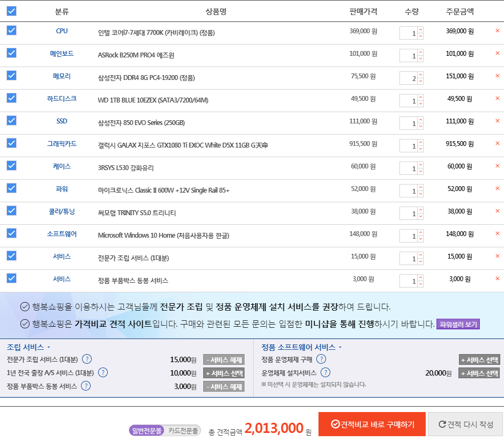Screen dimensions: 504x441
Task: Click 견적비교 바로 구매하기 button
Action: (x=372, y=424)
